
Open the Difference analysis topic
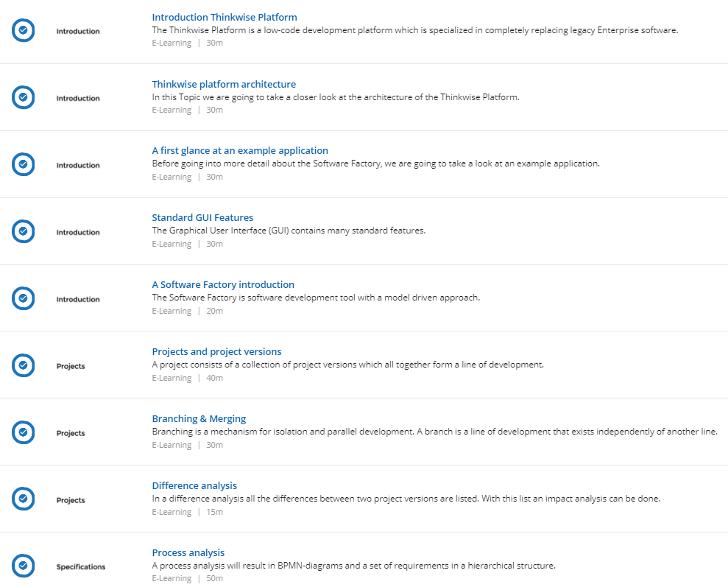(194, 485)
